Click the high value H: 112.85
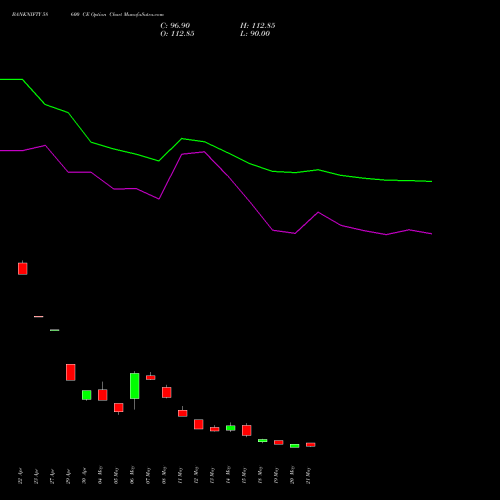 click(257, 26)
